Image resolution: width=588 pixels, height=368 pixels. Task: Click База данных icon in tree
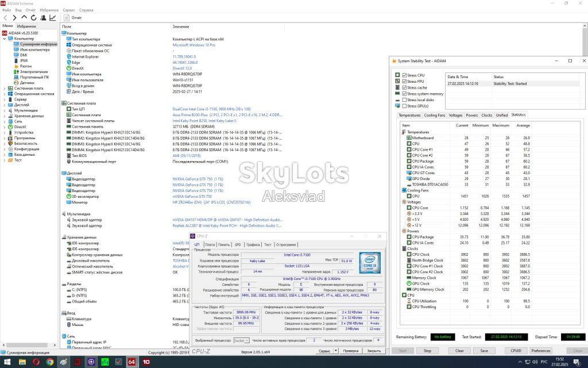pyautogui.click(x=10, y=154)
